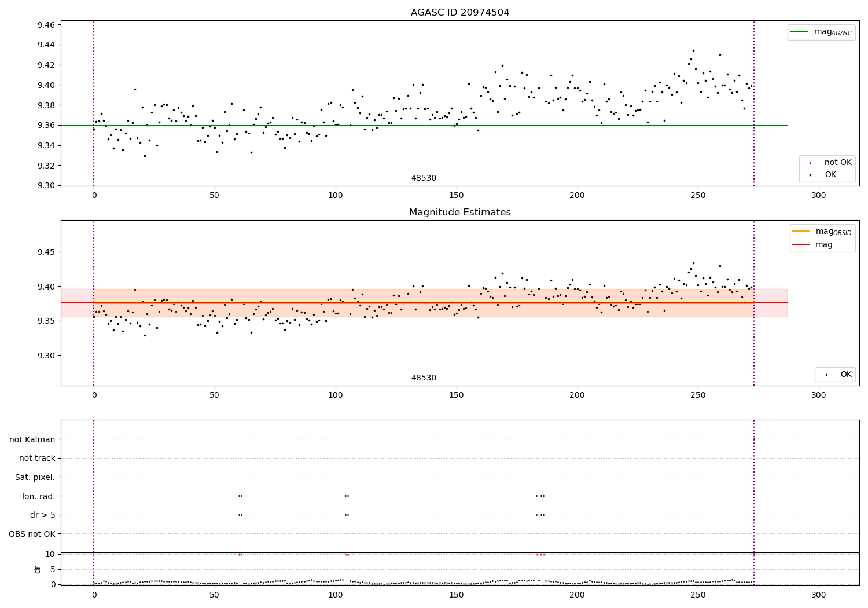Click the 50 x-axis tick of bottom plot

click(x=215, y=595)
